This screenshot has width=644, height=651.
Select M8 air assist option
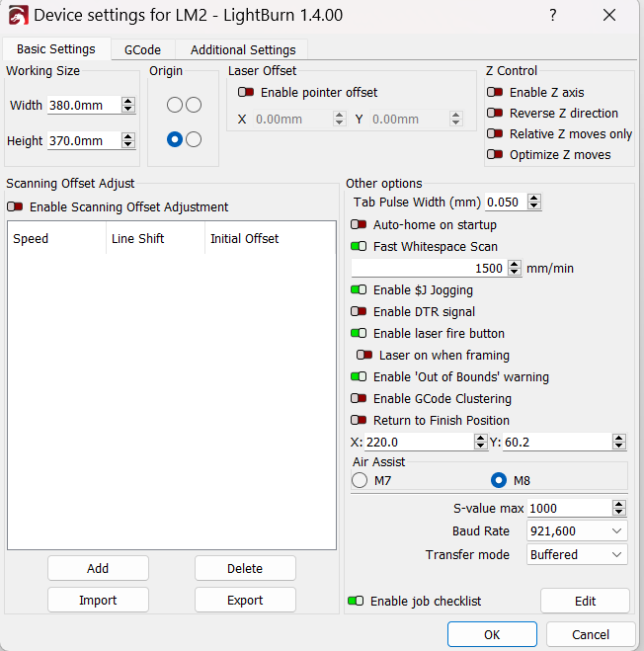click(x=499, y=480)
